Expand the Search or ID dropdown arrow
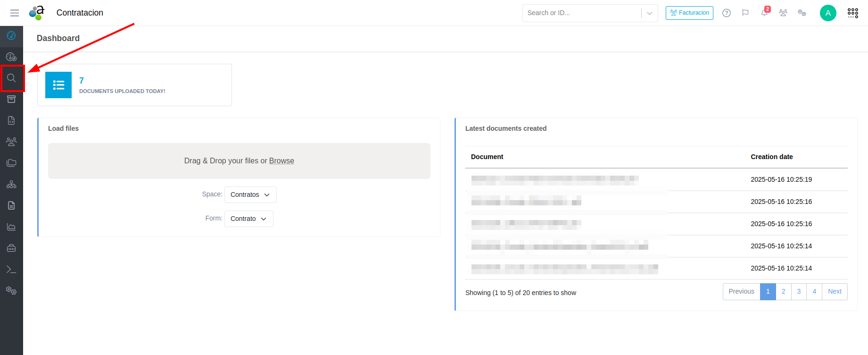 pos(650,13)
